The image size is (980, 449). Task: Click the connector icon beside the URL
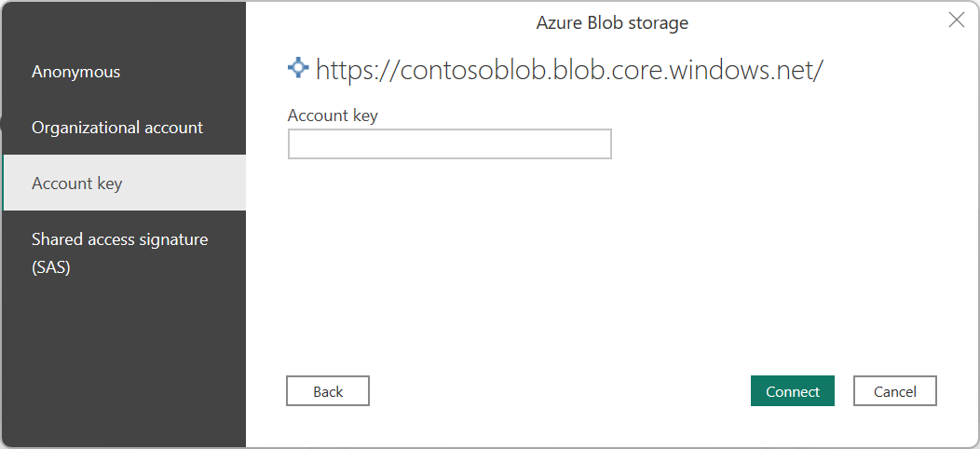click(298, 68)
